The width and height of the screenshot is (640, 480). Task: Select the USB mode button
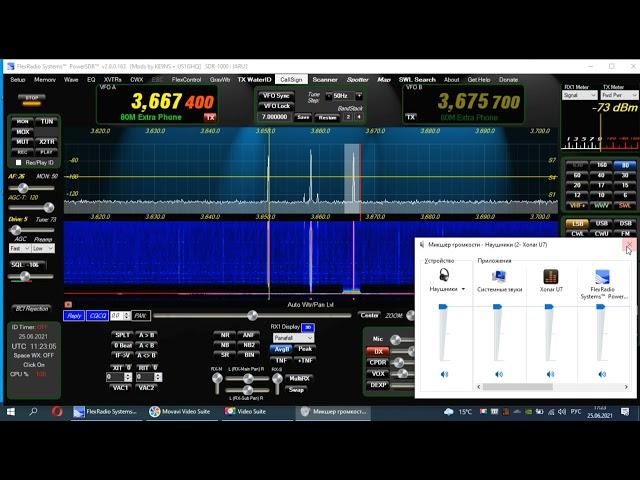tap(601, 223)
